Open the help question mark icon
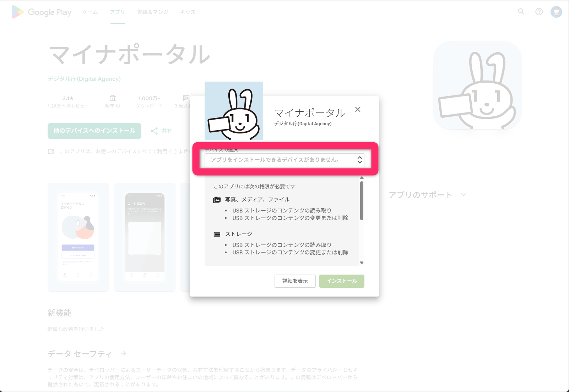Screen dimensions: 569x392 coord(539,12)
